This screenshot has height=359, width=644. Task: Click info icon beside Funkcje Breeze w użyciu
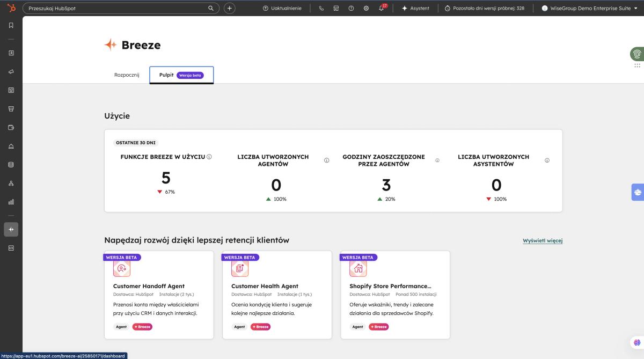(x=209, y=157)
